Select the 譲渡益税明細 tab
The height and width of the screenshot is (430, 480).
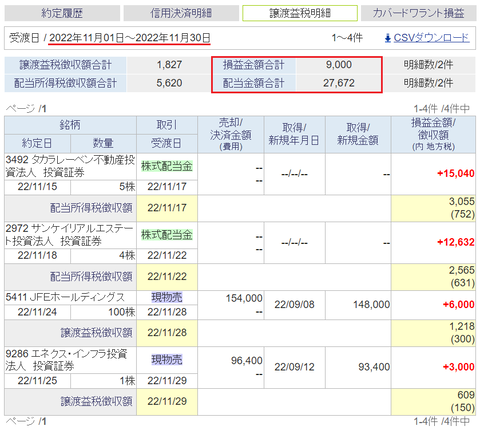300,13
